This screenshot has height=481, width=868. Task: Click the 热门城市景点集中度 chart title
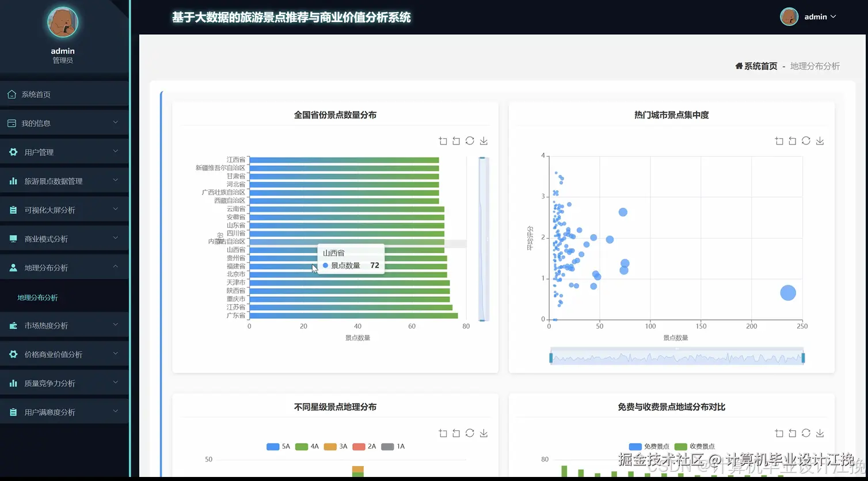[x=671, y=115]
